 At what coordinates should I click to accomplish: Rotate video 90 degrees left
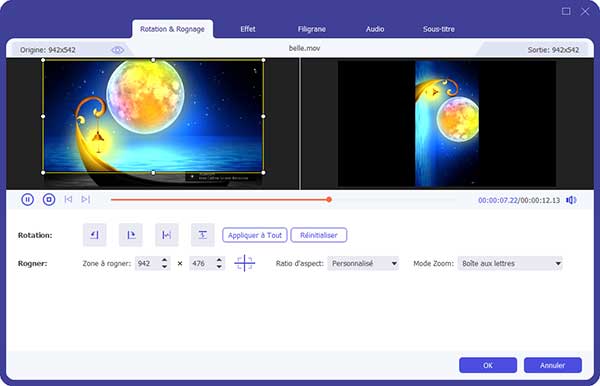coord(95,235)
